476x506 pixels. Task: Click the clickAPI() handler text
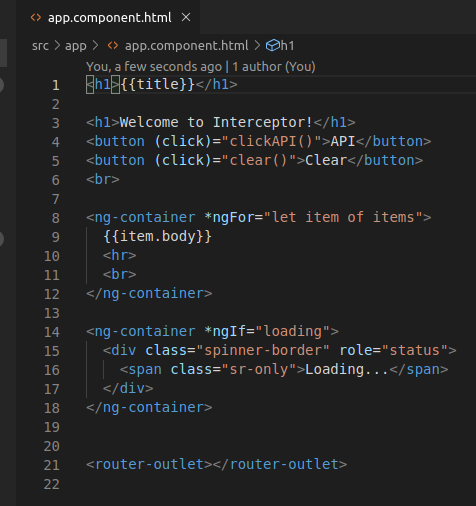click(x=271, y=141)
